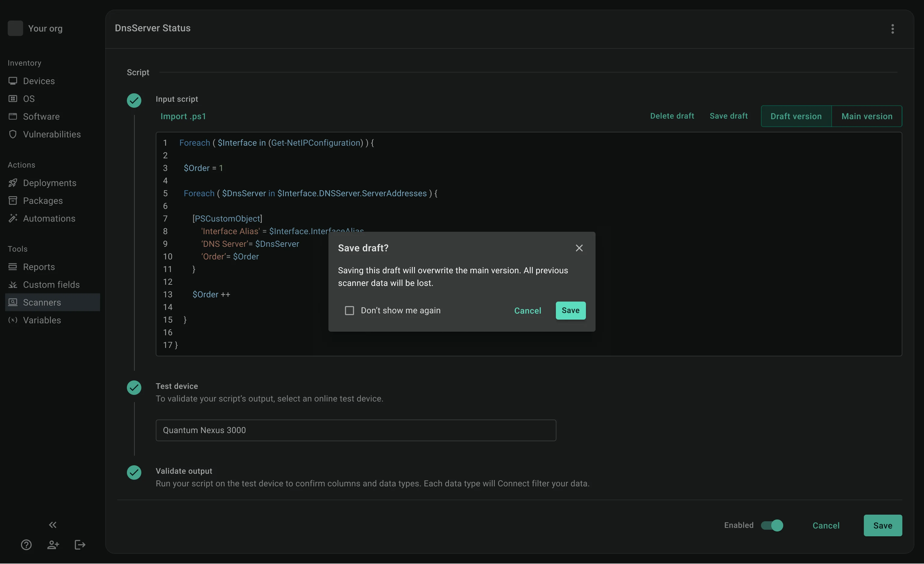Select the Draft version tab
The width and height of the screenshot is (924, 564).
coord(796,116)
